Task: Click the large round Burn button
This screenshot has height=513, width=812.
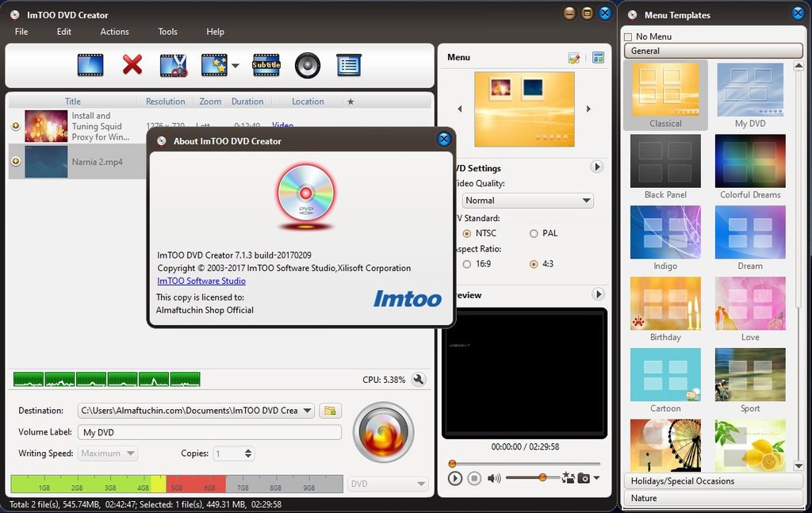Action: pyautogui.click(x=384, y=432)
